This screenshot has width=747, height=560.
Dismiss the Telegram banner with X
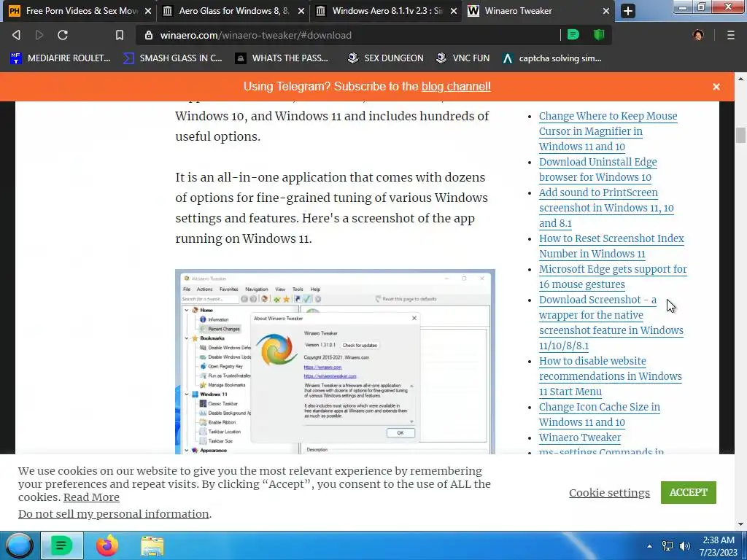(716, 87)
